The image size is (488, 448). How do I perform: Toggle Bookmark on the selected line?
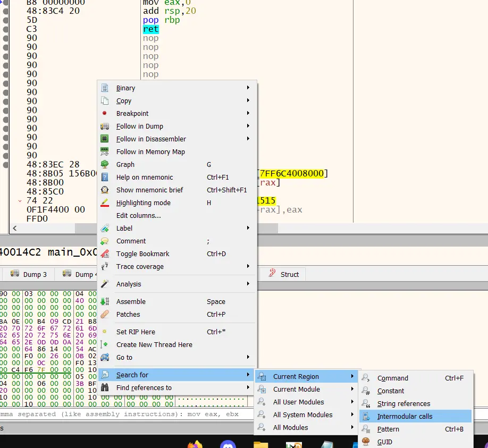(x=142, y=254)
